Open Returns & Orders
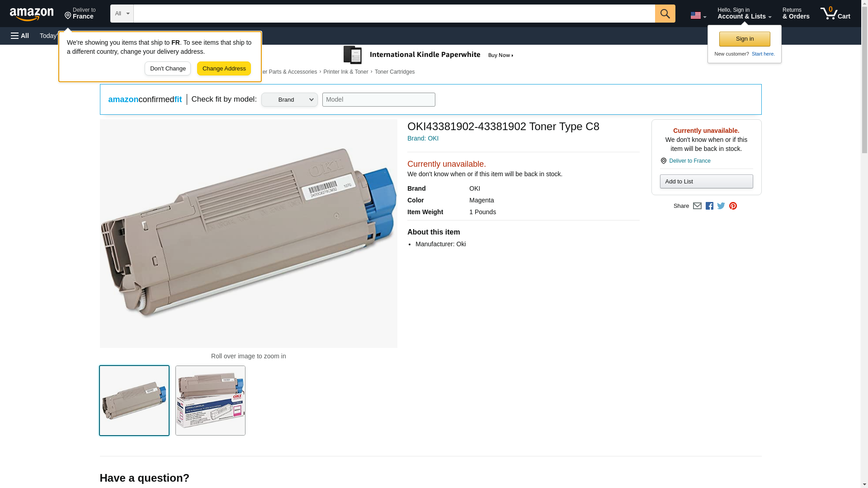Viewport: 868px width, 488px height. pos(796,14)
